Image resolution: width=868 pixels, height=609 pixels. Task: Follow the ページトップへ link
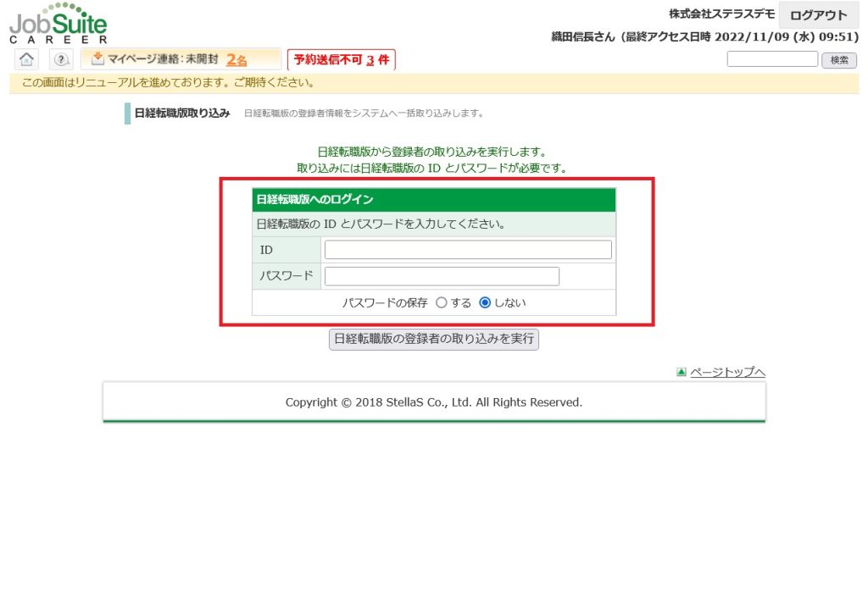tap(727, 372)
